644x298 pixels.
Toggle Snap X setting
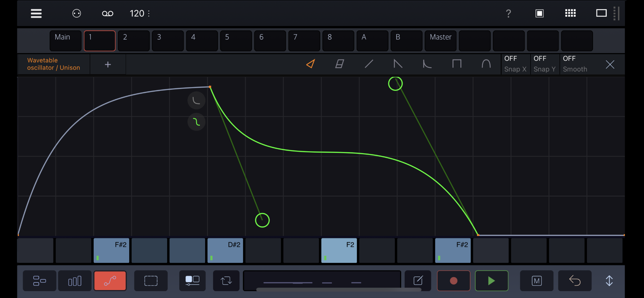(x=516, y=64)
